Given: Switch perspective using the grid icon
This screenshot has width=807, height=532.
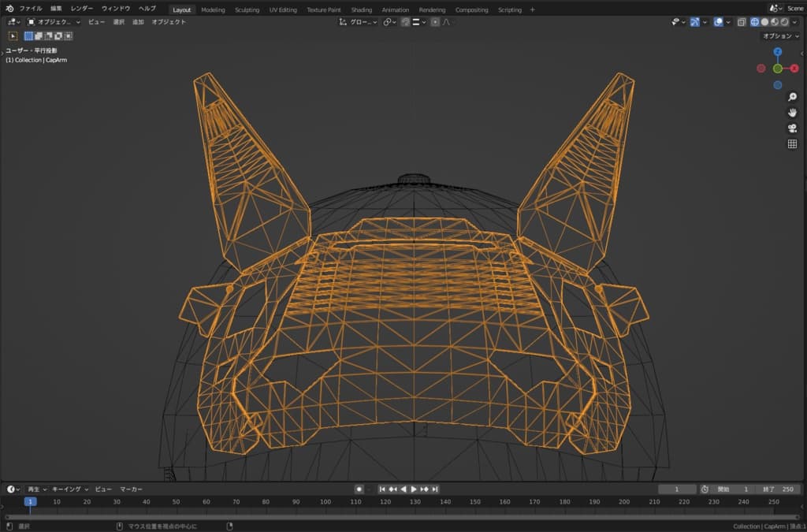Looking at the screenshot, I should tap(792, 144).
